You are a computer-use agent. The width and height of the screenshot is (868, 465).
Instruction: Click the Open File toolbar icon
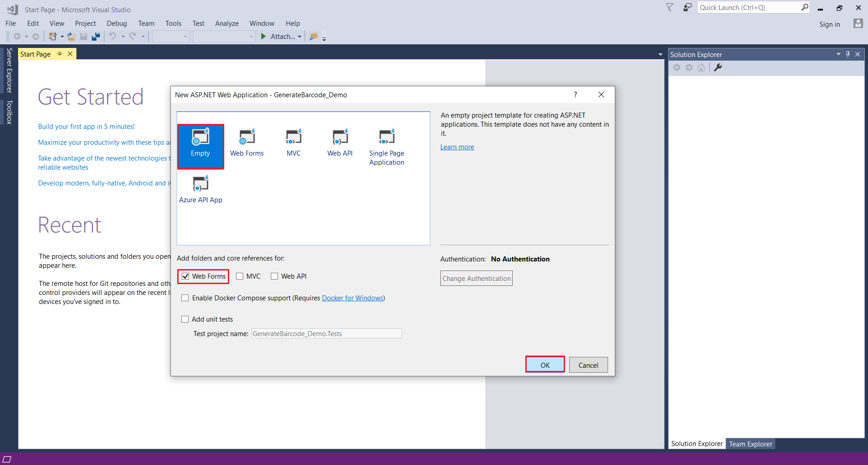click(x=71, y=37)
